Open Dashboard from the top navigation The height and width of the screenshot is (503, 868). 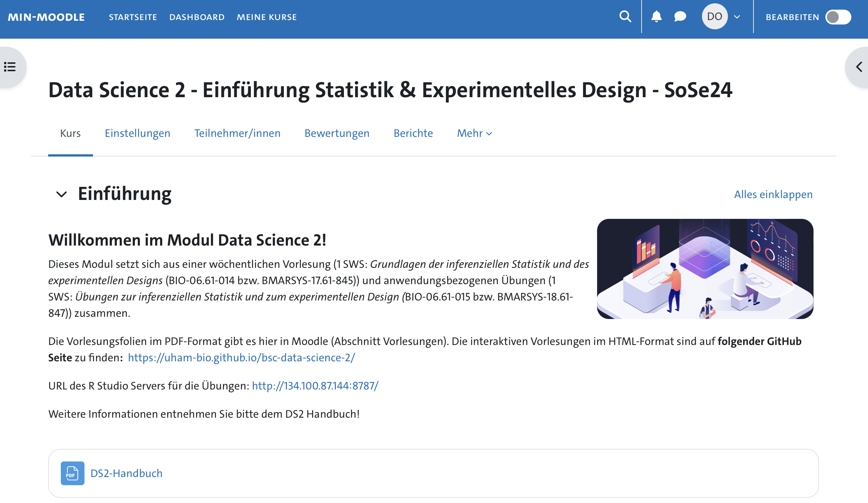click(197, 17)
